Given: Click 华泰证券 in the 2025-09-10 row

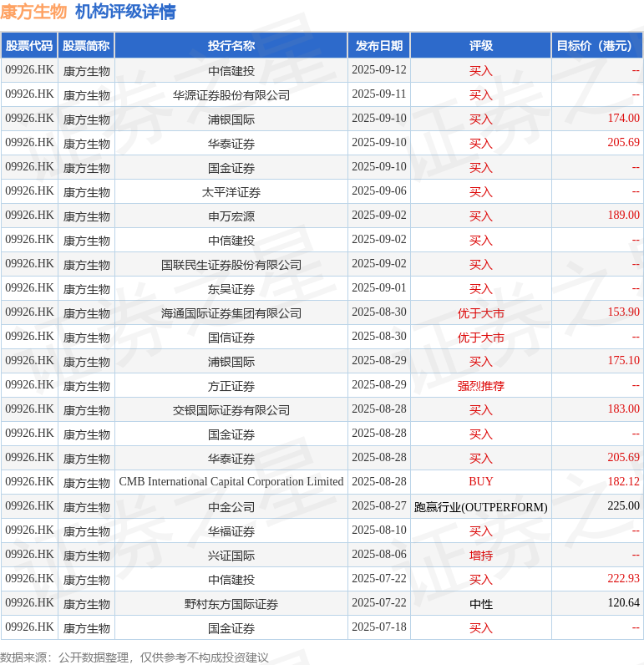Looking at the screenshot, I should [x=231, y=144].
